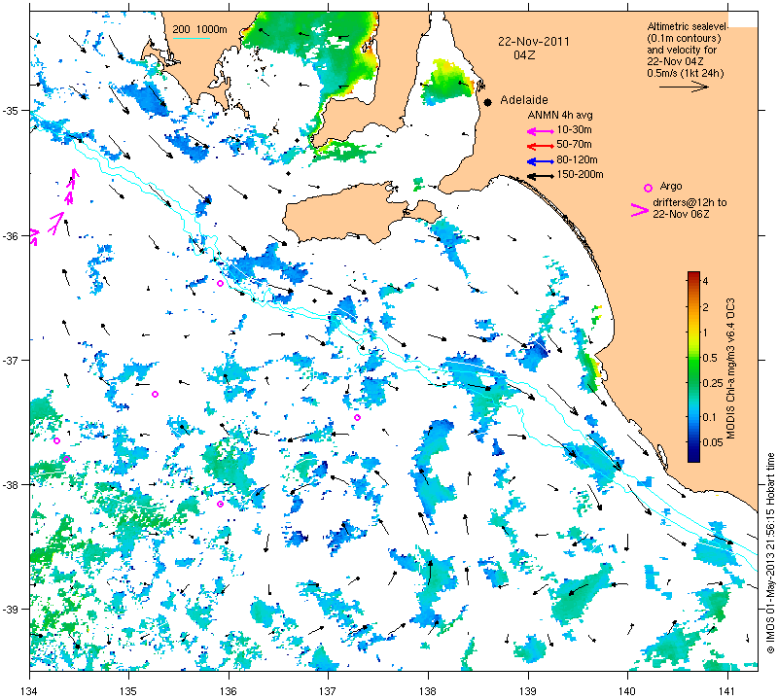Click the 137 longitude axis label
This screenshot has height=700, width=778.
(328, 690)
